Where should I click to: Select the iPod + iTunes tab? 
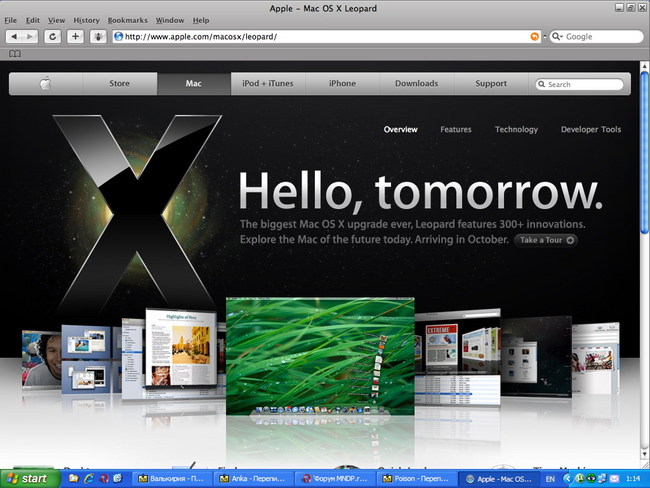click(x=268, y=83)
